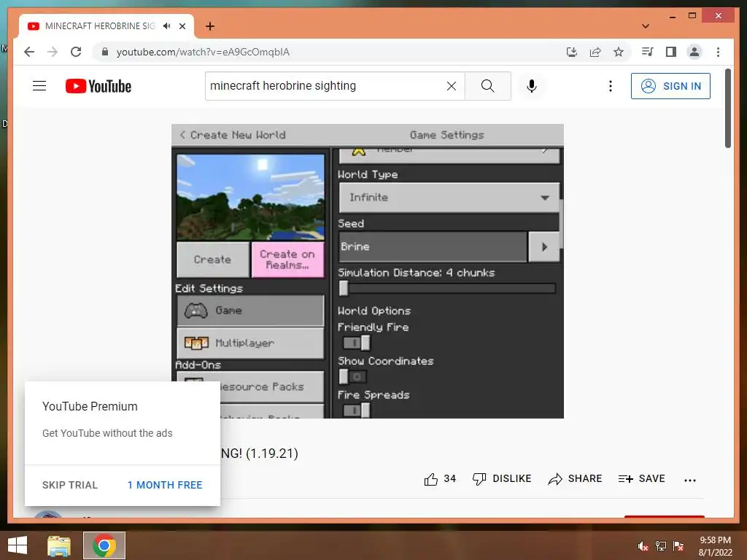Close the MINECRAFT HEROBRINE tab

pyautogui.click(x=182, y=26)
